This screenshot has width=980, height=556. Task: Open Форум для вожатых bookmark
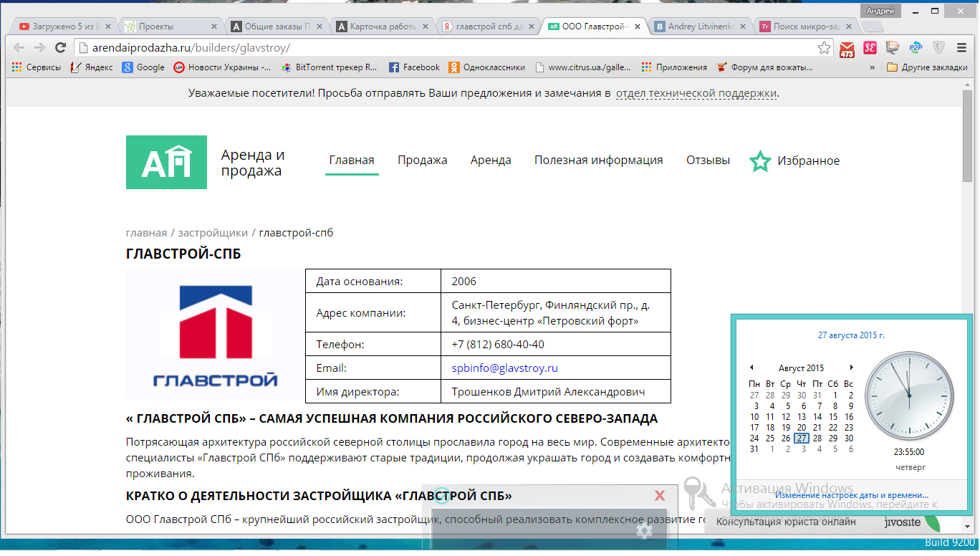tap(764, 67)
